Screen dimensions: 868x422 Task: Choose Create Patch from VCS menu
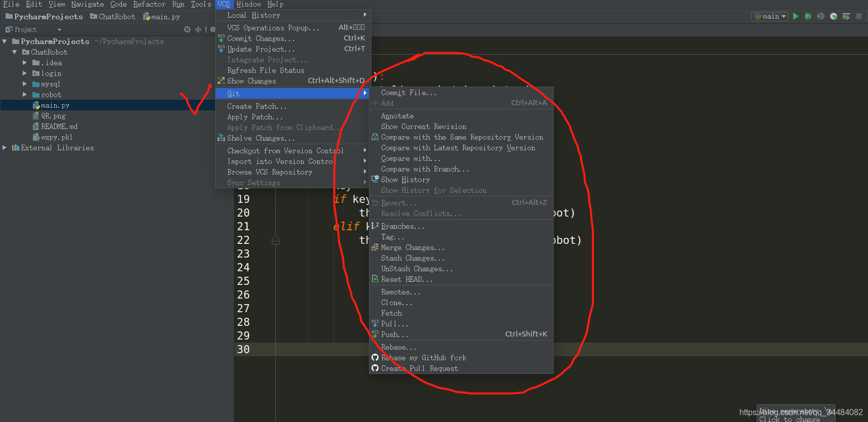[293, 106]
